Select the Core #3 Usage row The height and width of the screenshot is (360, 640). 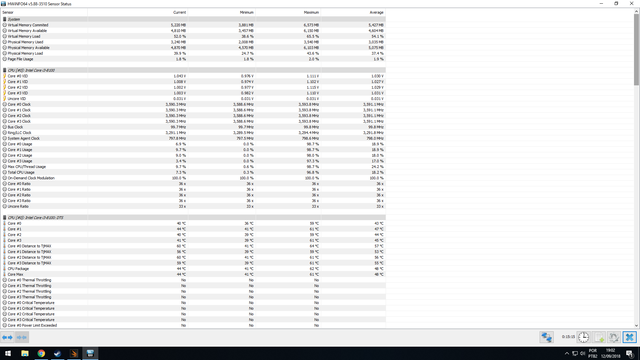(193, 161)
